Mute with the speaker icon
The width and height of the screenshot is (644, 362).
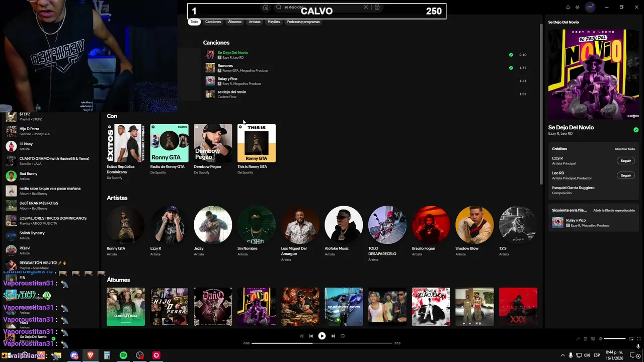[x=600, y=339]
